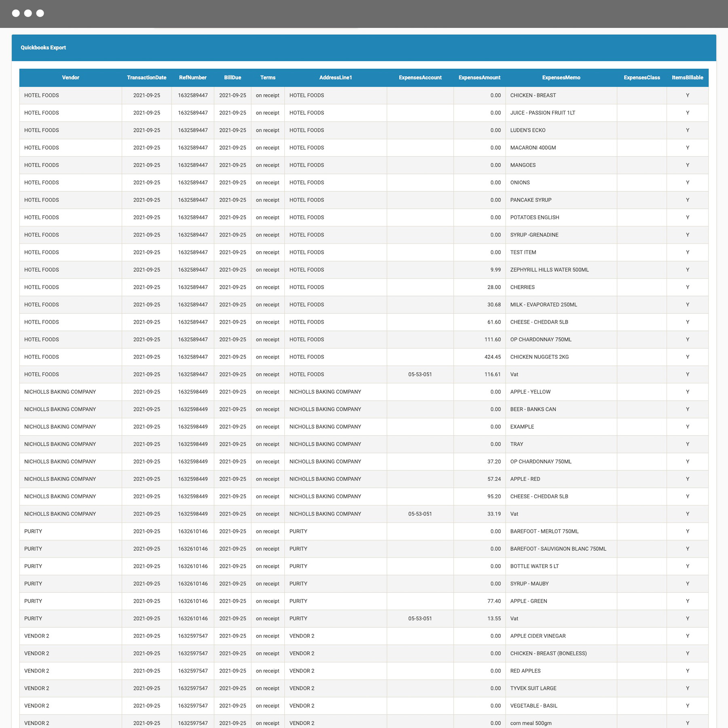Click the Terms column header

[x=268, y=77]
